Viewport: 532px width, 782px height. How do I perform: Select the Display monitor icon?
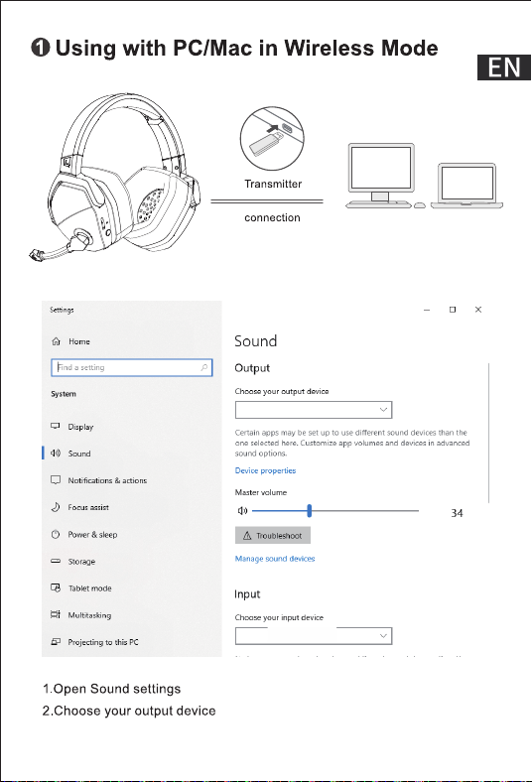pos(56,427)
